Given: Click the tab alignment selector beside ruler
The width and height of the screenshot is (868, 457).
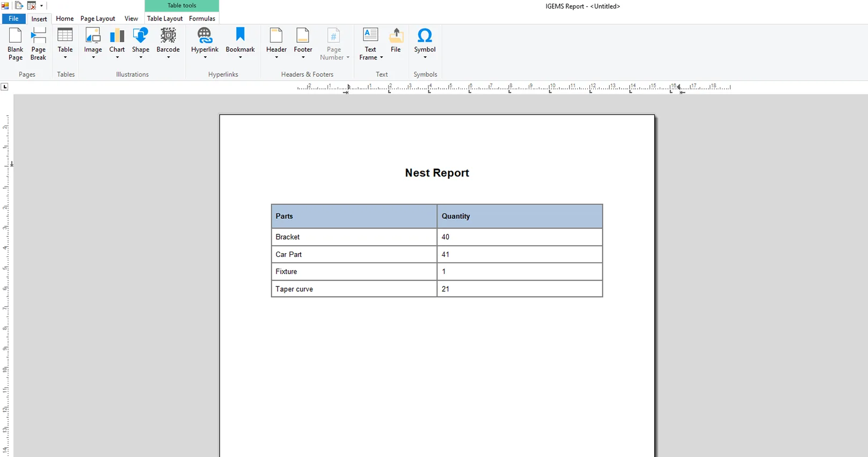Looking at the screenshot, I should click(x=5, y=87).
